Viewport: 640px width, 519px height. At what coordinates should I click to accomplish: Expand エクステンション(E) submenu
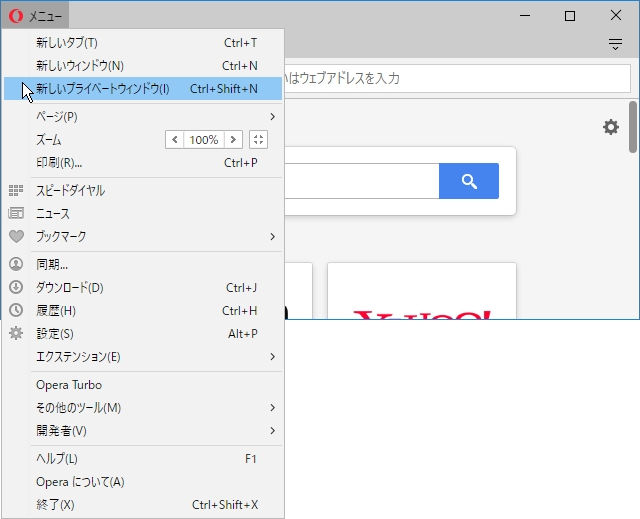(x=143, y=357)
